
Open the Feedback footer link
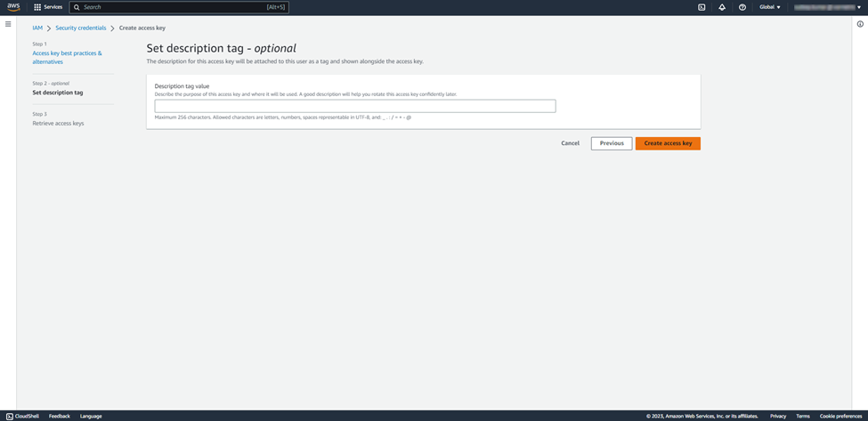60,416
